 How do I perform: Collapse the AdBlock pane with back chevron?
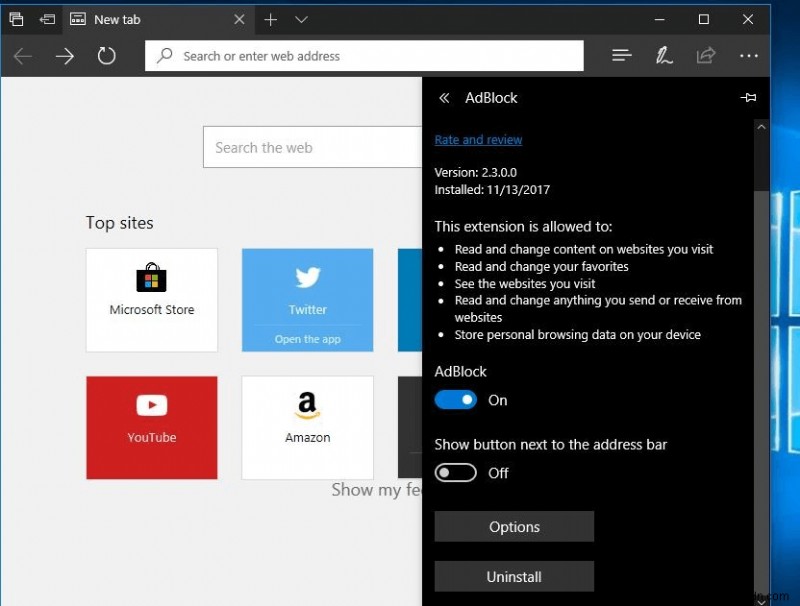(x=443, y=97)
